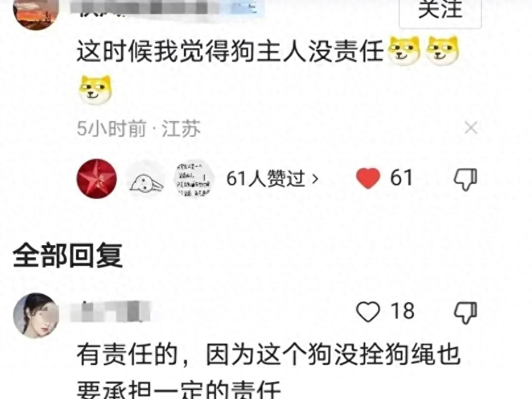This screenshot has width=532, height=399.
Task: Tap the comment text 这时候我觉得狗主人没责任
Action: coord(230,52)
